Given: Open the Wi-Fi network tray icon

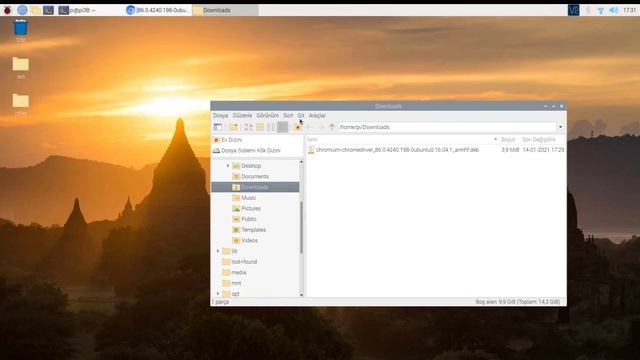Looking at the screenshot, I should (600, 10).
